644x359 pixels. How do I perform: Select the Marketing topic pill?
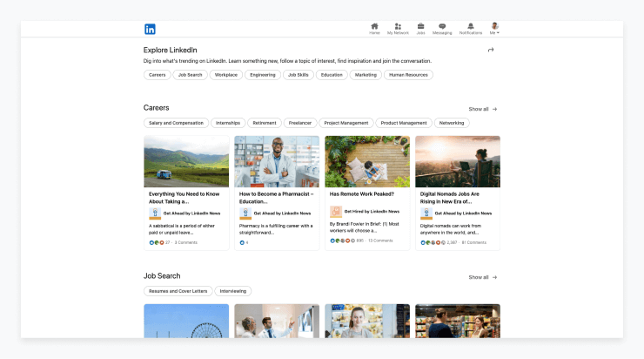(366, 75)
